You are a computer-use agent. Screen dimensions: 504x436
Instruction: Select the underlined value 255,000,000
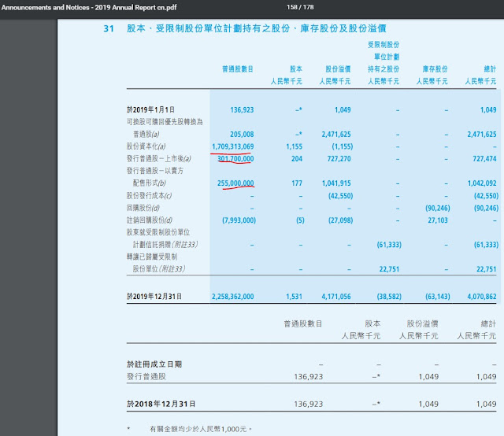click(235, 183)
